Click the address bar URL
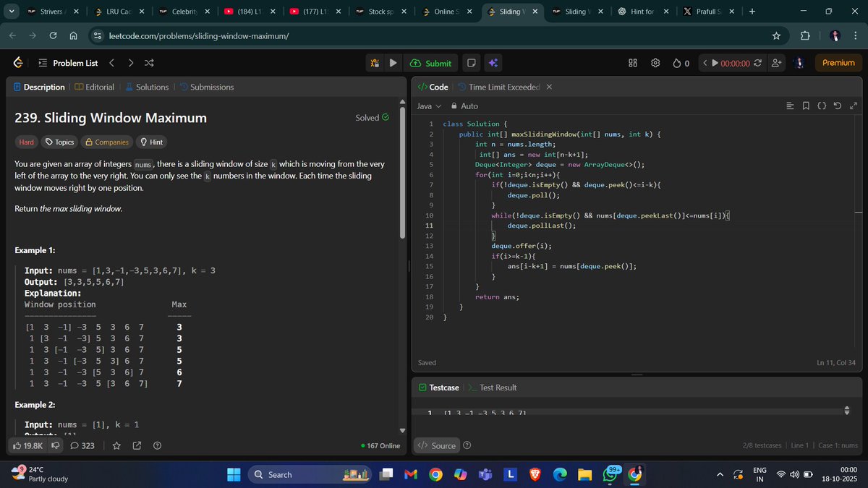This screenshot has height=488, width=868. 199,35
